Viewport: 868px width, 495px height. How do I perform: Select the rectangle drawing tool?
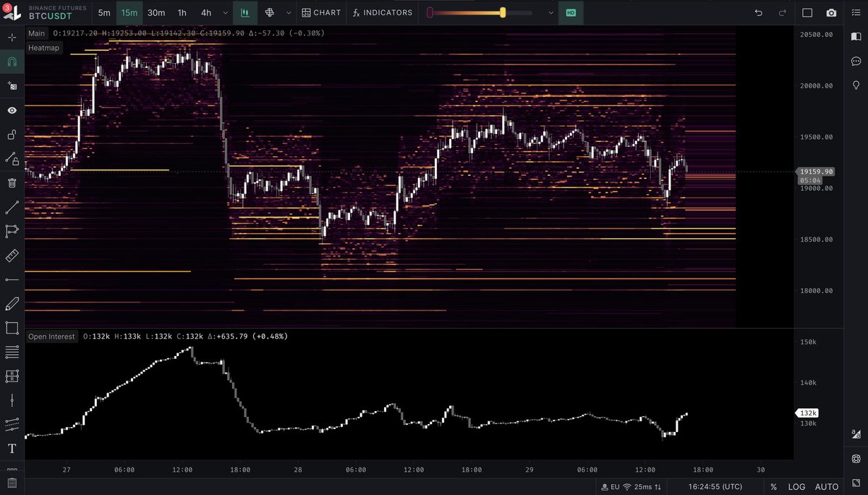tap(12, 328)
